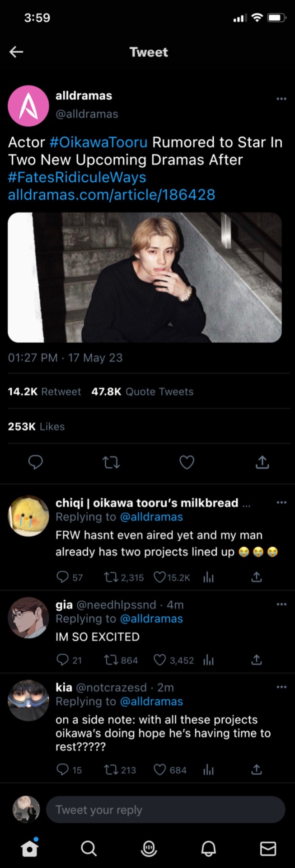Image resolution: width=295 pixels, height=868 pixels.
Task: Open Spaces microphone tab
Action: pyautogui.click(x=149, y=849)
